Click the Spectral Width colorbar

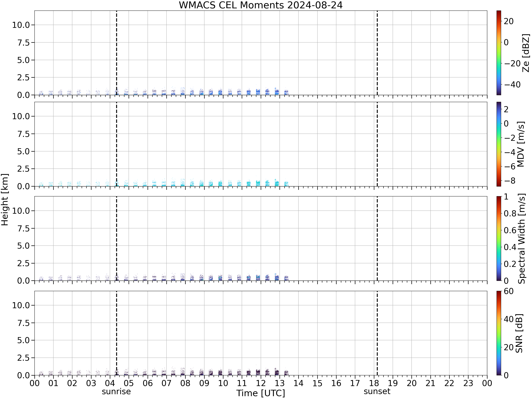tap(499, 238)
